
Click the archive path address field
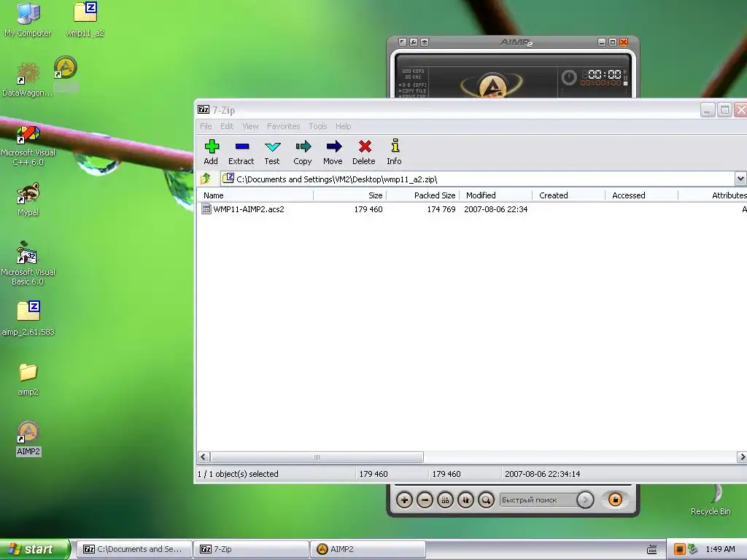(477, 179)
